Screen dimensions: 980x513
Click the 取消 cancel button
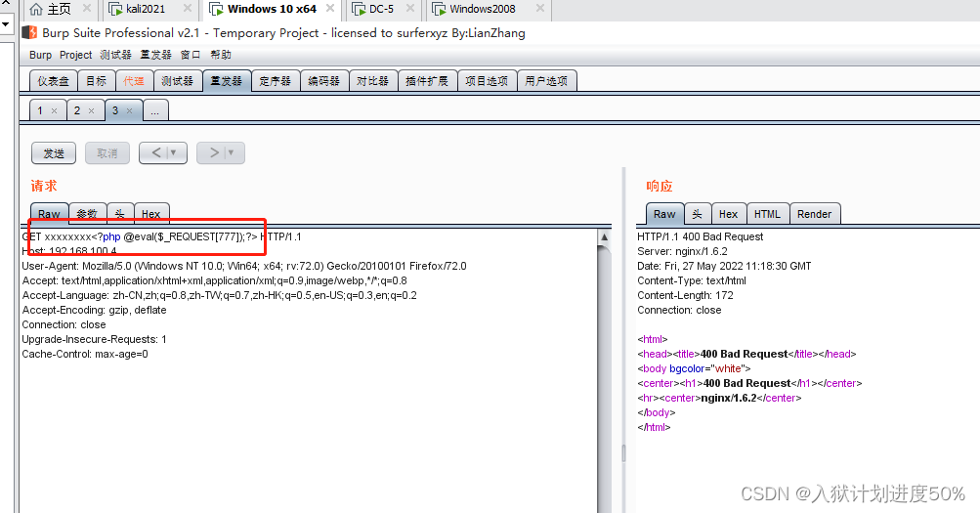pos(107,153)
